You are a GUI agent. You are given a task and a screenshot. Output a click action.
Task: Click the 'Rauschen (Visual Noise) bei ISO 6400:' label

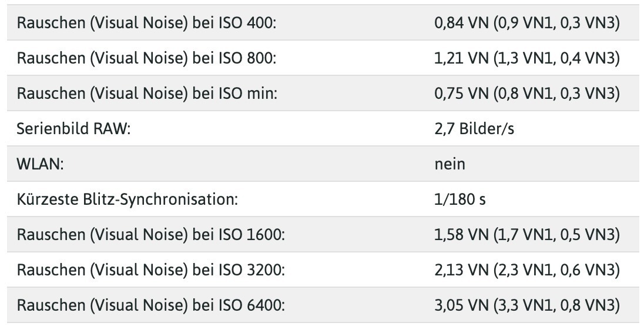(x=151, y=305)
